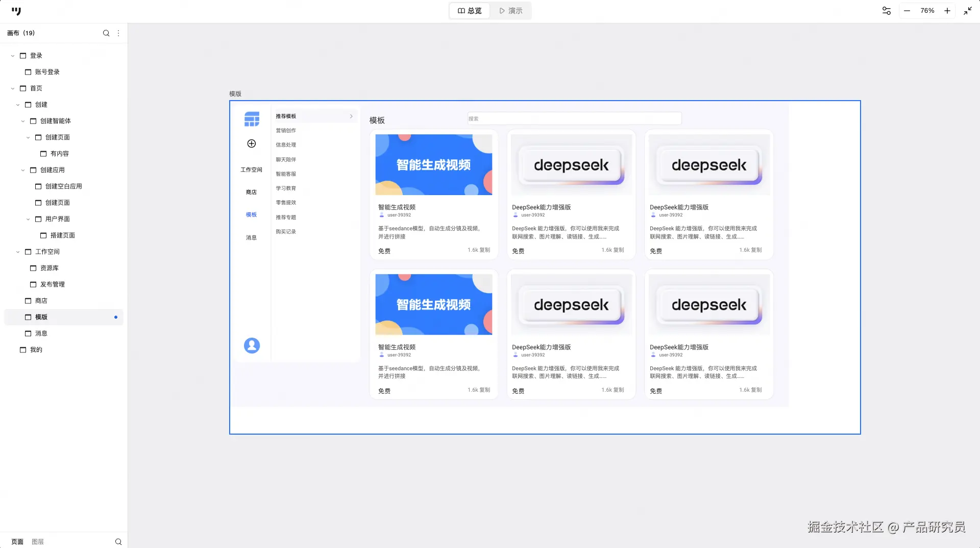Click the circled plus create icon
Image resolution: width=980 pixels, height=548 pixels.
(x=252, y=144)
